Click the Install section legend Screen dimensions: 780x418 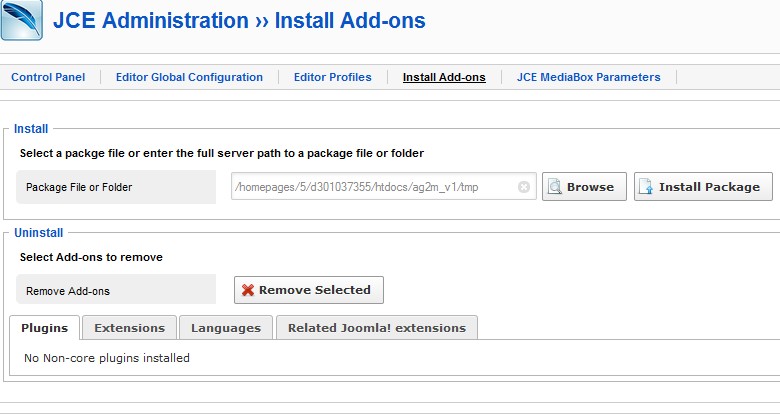click(31, 129)
